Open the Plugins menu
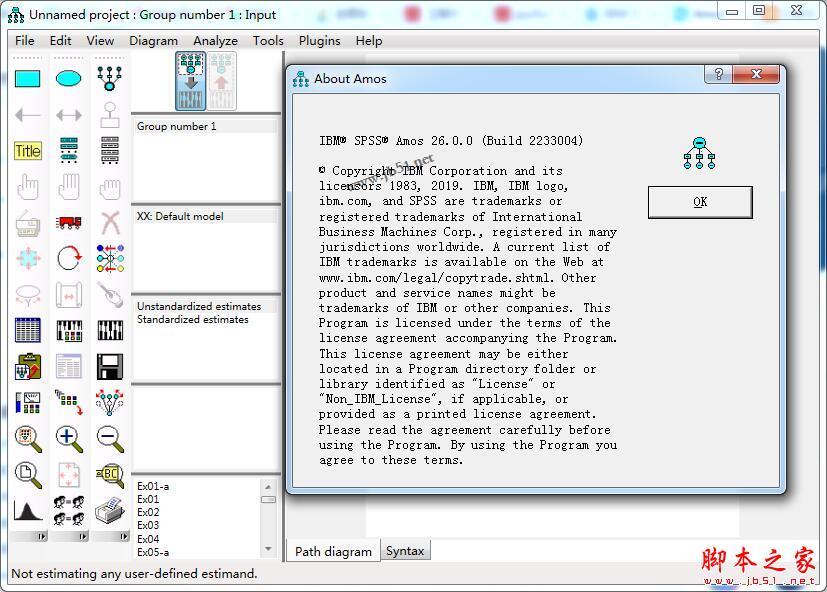Viewport: 827px width, 592px height. tap(319, 41)
